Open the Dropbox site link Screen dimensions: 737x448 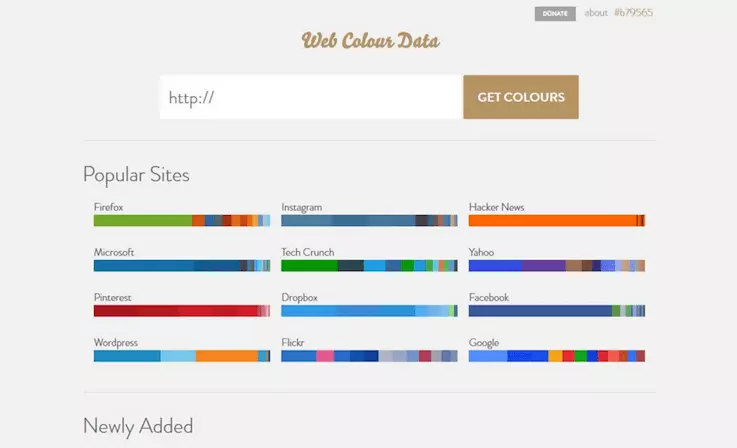(299, 297)
